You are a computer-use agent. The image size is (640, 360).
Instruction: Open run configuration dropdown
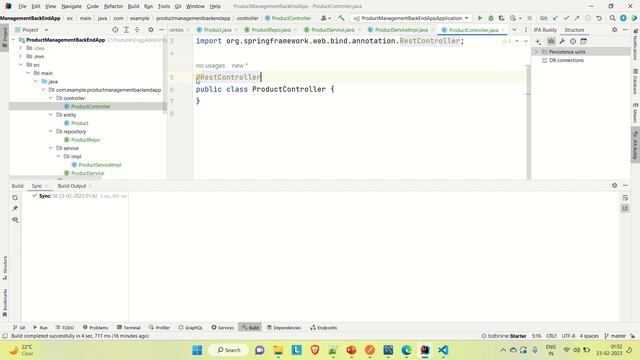click(411, 18)
